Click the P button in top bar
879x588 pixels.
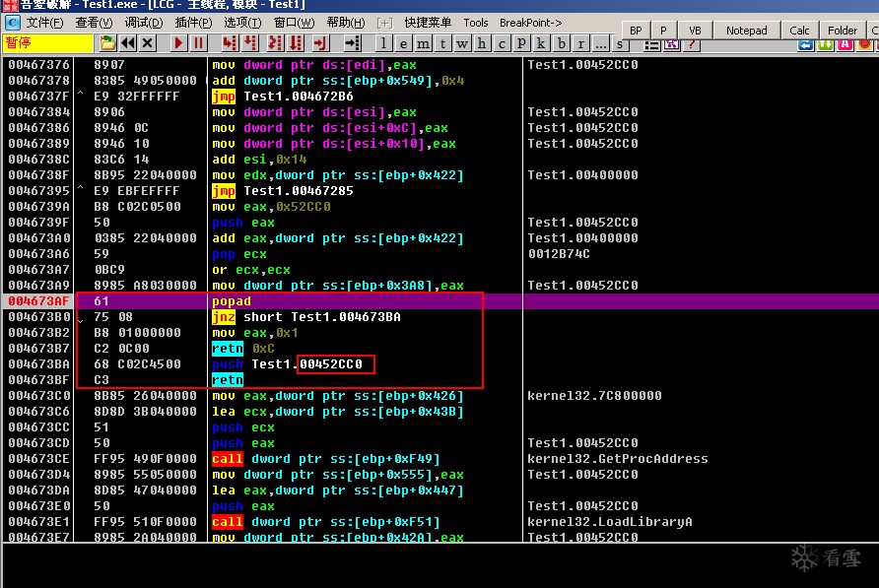[x=664, y=31]
